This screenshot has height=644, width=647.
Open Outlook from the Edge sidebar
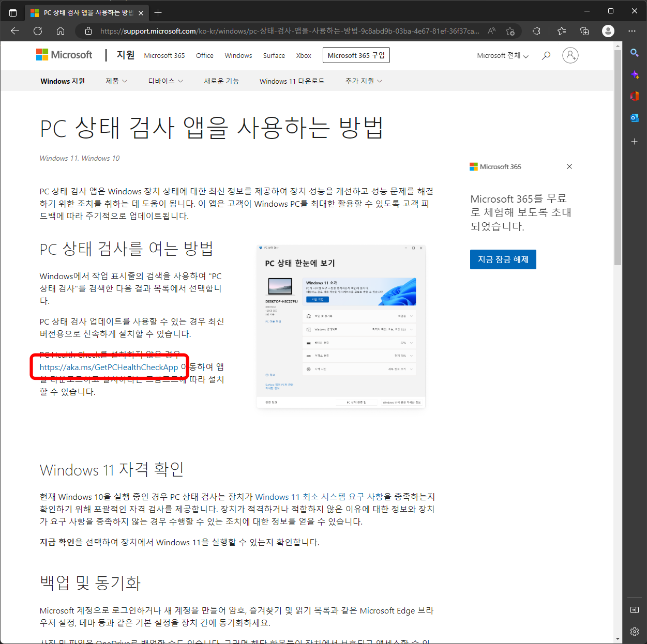point(635,118)
